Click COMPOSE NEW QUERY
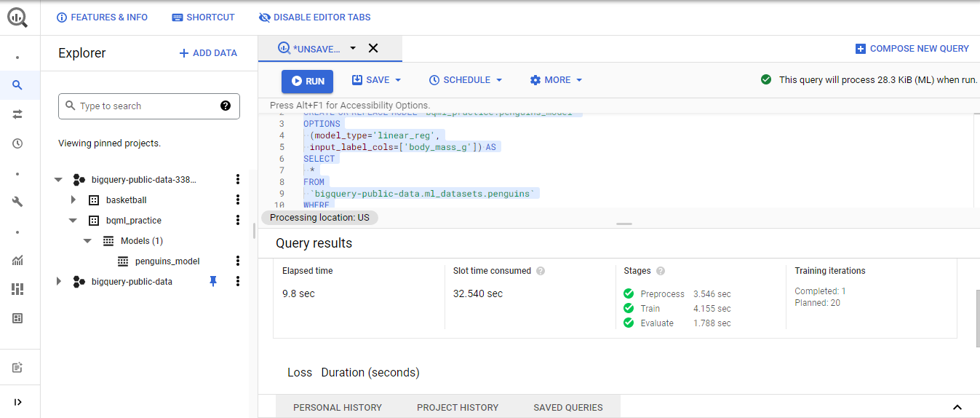Viewport: 980px width, 418px height. 912,49
